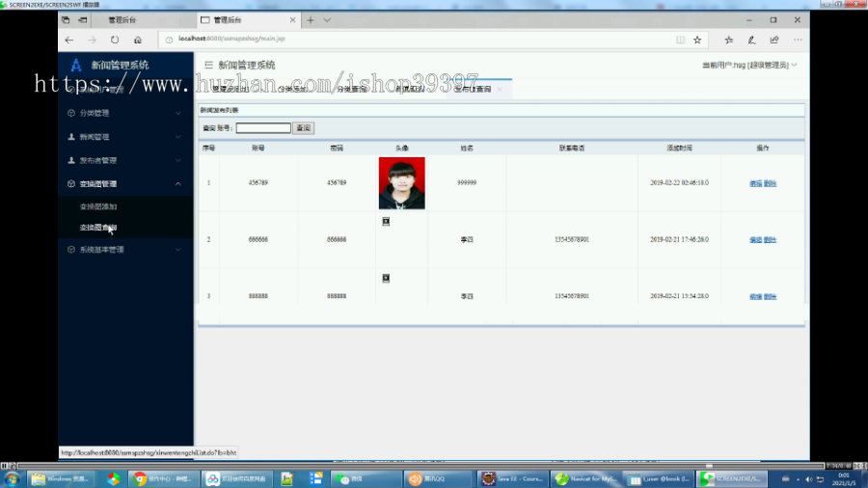Open Windows Start button

coord(13,478)
